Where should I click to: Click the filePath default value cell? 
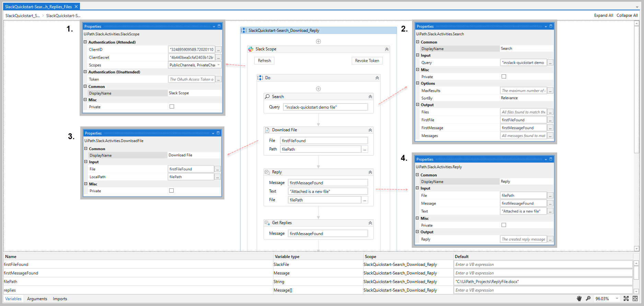pos(543,282)
